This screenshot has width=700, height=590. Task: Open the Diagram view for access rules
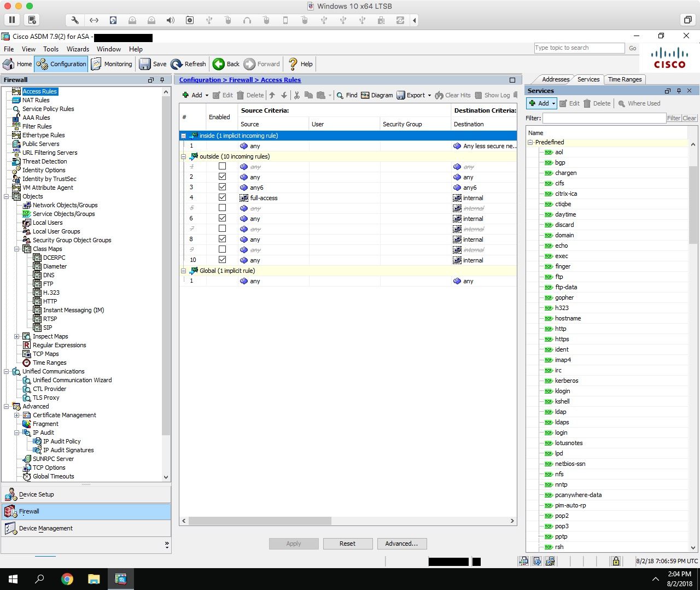click(x=376, y=95)
